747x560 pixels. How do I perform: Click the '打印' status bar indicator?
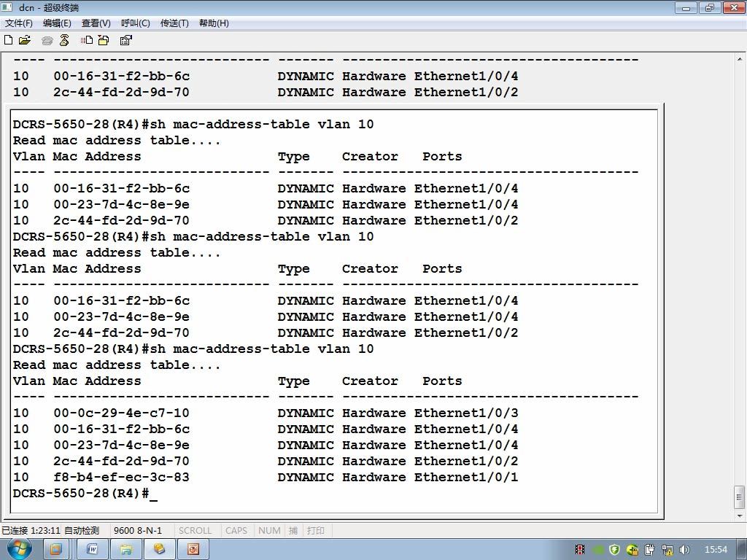(x=315, y=530)
